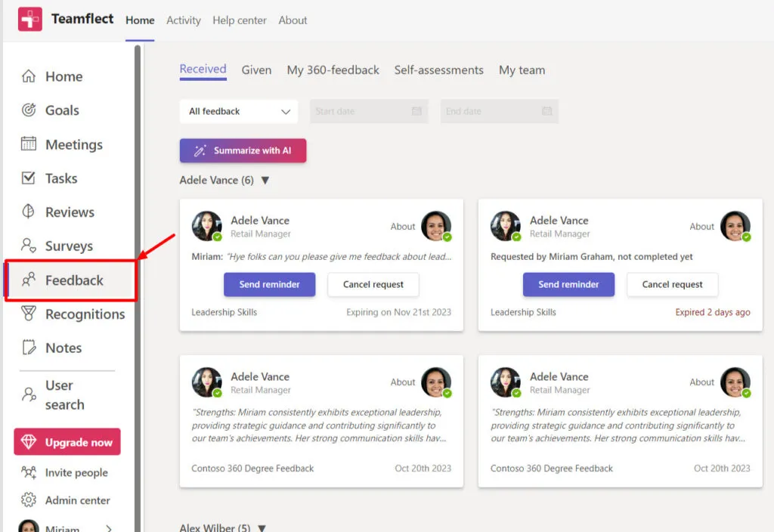
Task: Cancel request on the Nov 21st card
Action: [373, 284]
